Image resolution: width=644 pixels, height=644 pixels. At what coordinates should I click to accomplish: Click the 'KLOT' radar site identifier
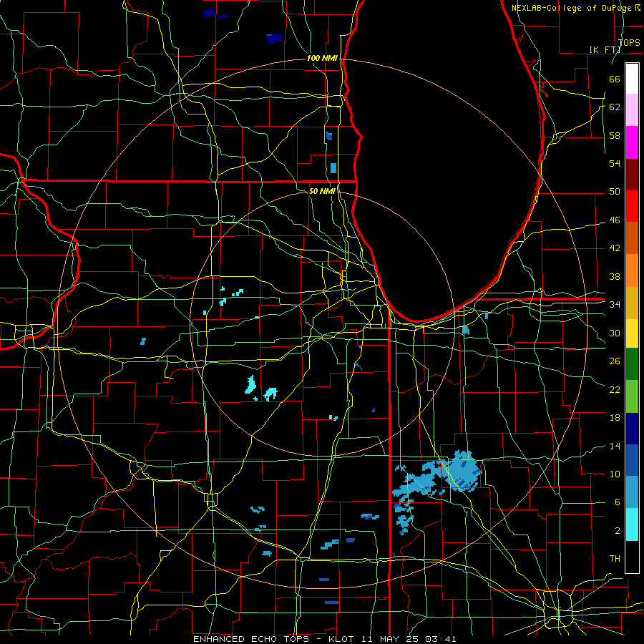coord(343,639)
